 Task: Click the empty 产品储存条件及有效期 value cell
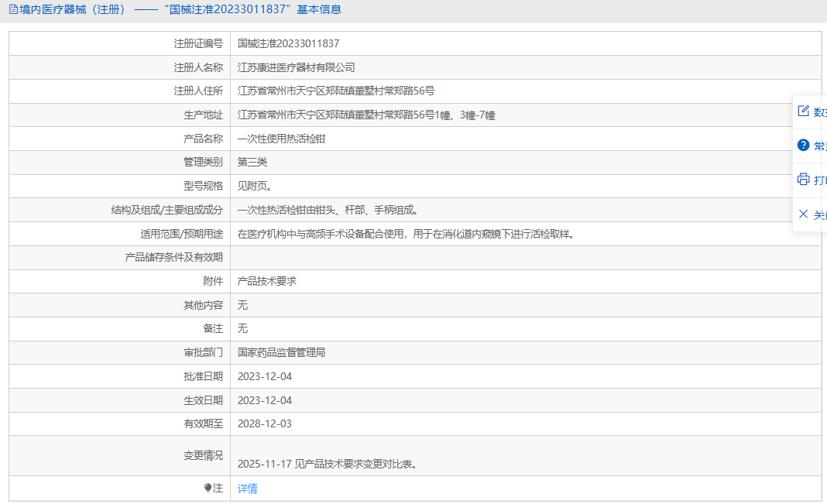[x=525, y=258]
